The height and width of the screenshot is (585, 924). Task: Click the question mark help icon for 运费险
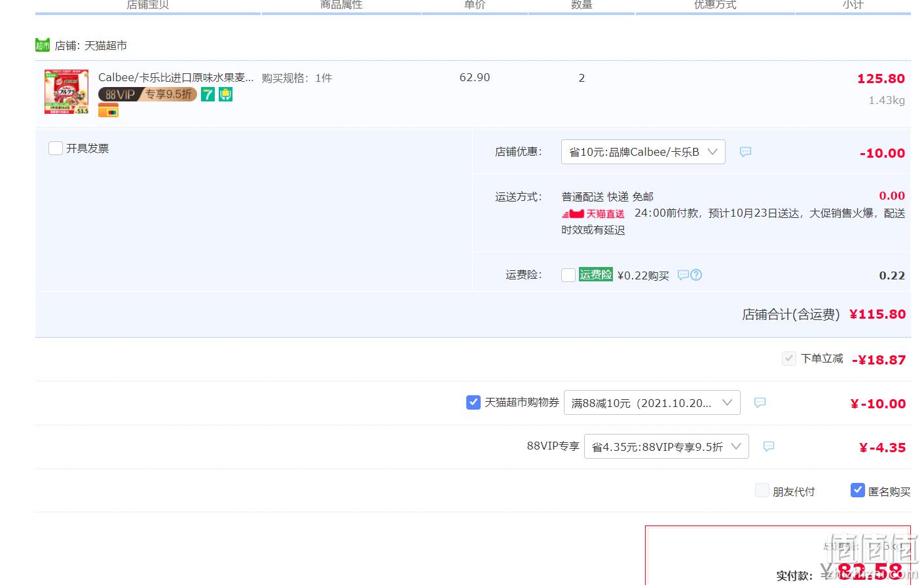696,275
